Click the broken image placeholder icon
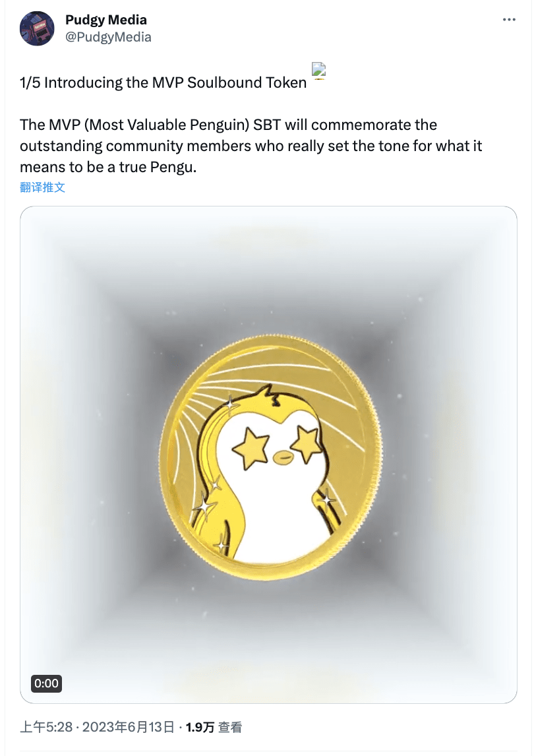The image size is (534, 756). [319, 70]
